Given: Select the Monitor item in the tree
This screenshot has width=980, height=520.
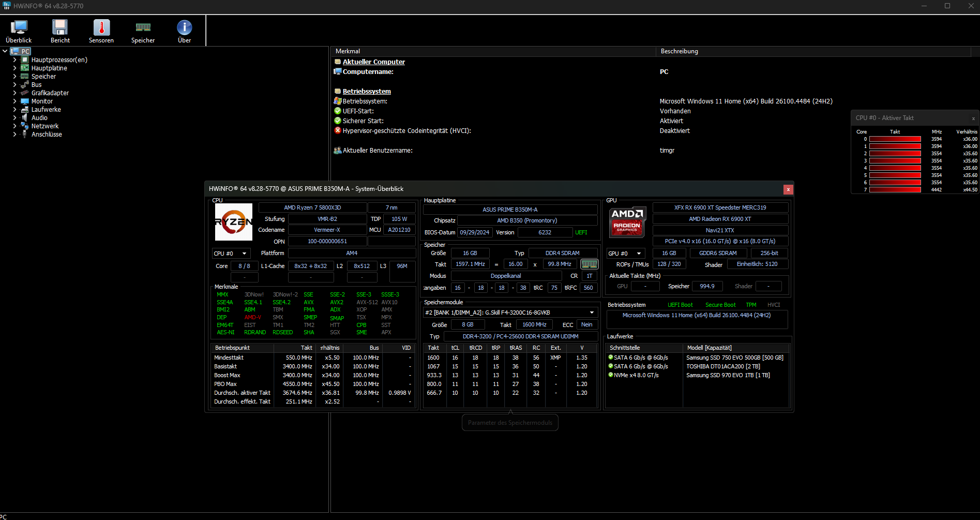Looking at the screenshot, I should tap(42, 101).
